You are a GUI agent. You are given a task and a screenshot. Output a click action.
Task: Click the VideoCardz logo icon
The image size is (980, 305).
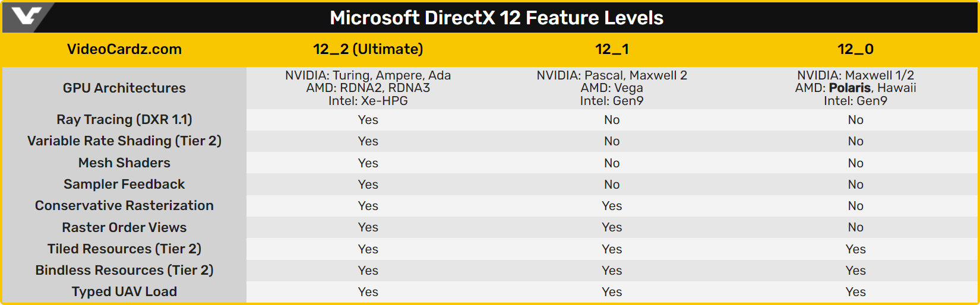click(x=27, y=16)
